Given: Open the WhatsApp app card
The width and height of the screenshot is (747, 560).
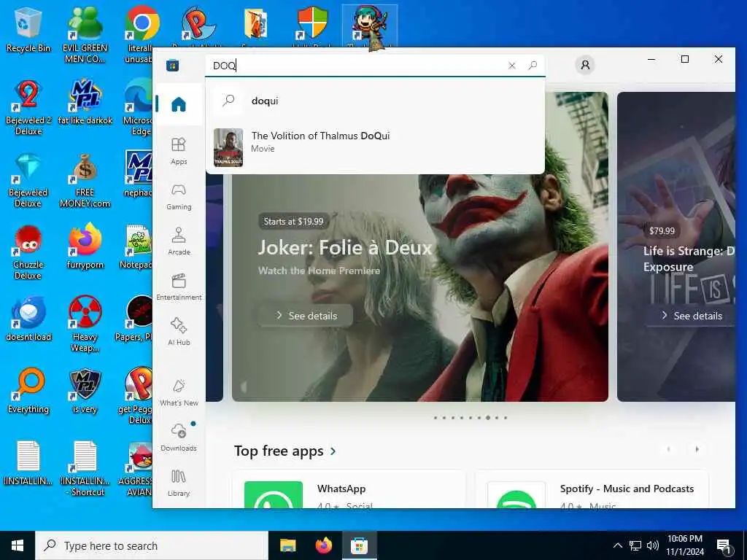Looking at the screenshot, I should coord(349,489).
